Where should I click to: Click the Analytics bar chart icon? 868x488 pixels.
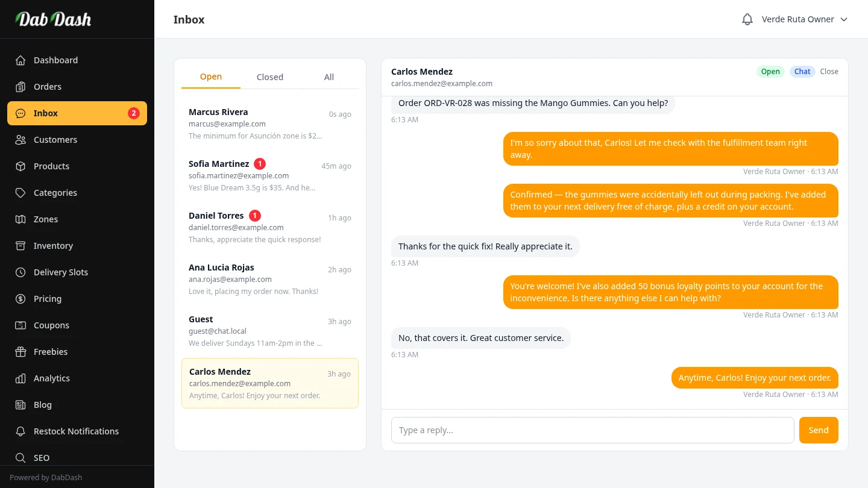click(x=20, y=378)
